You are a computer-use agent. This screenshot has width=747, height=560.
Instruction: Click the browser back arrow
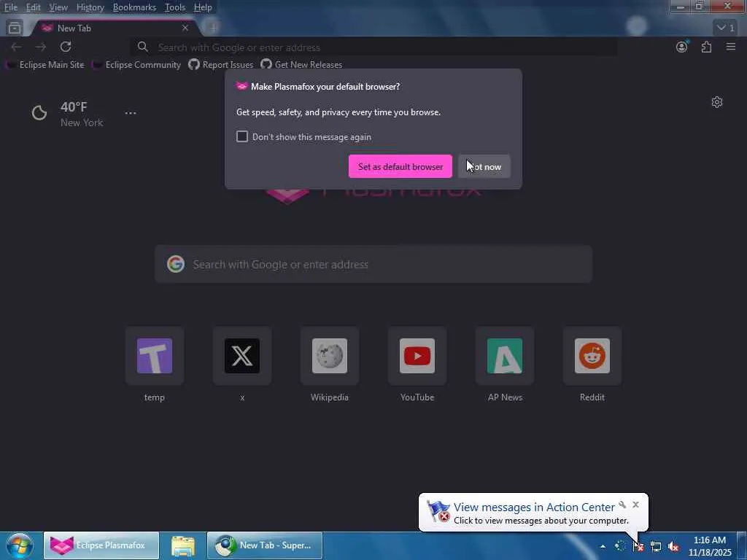(16, 47)
